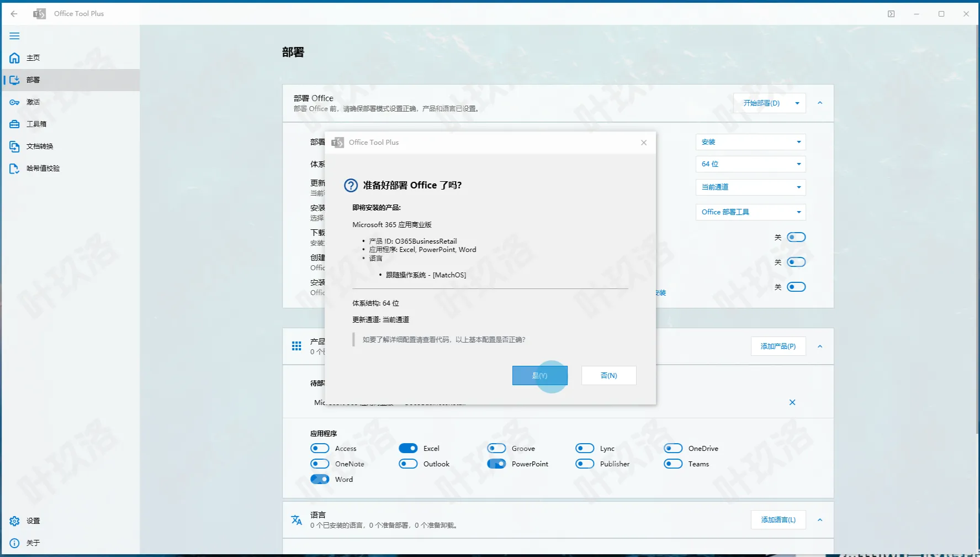Screen dimensions: 980x557
Task: Toggle the PowerPoint application switch
Action: 496,464
